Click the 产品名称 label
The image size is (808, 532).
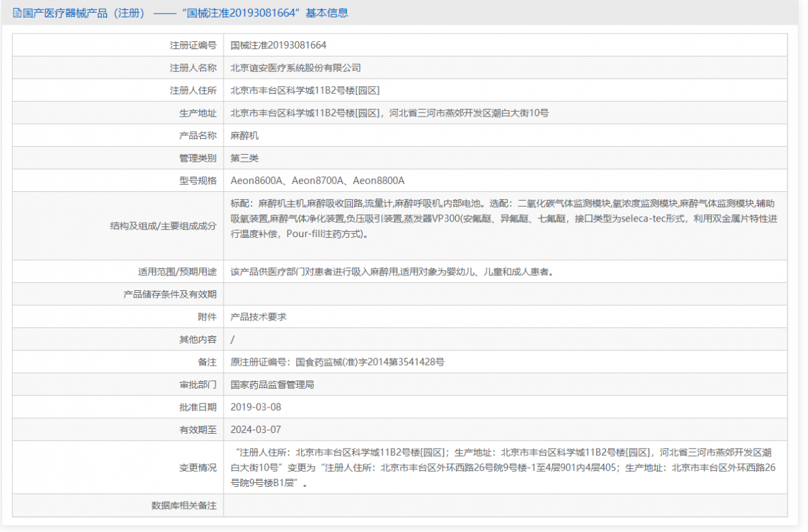[x=198, y=135]
